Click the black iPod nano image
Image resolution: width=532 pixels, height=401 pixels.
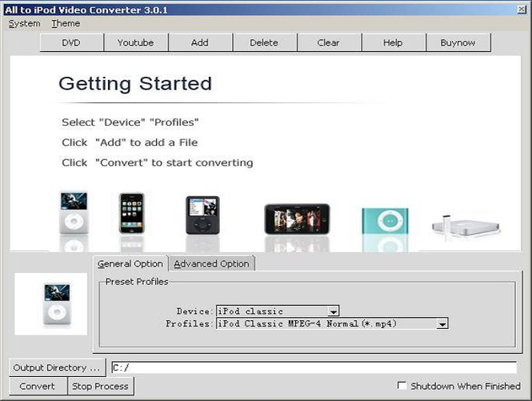[202, 215]
